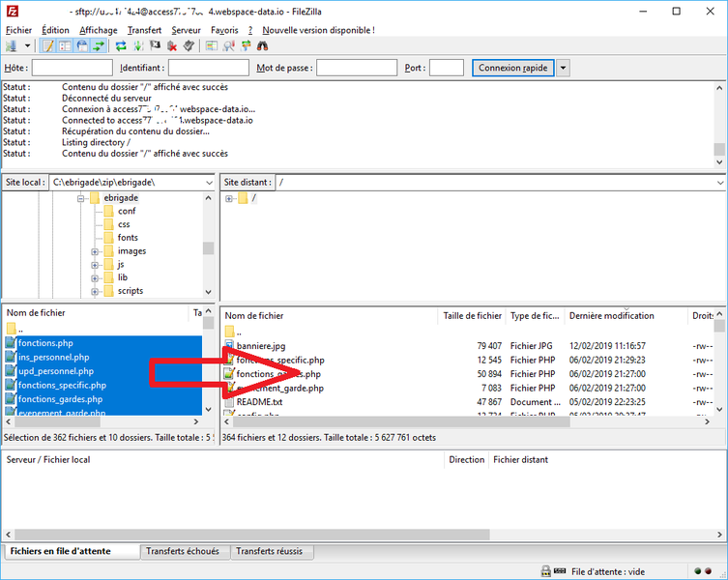The image size is (728, 580).
Task: Open the Favoris menu
Action: click(x=224, y=30)
